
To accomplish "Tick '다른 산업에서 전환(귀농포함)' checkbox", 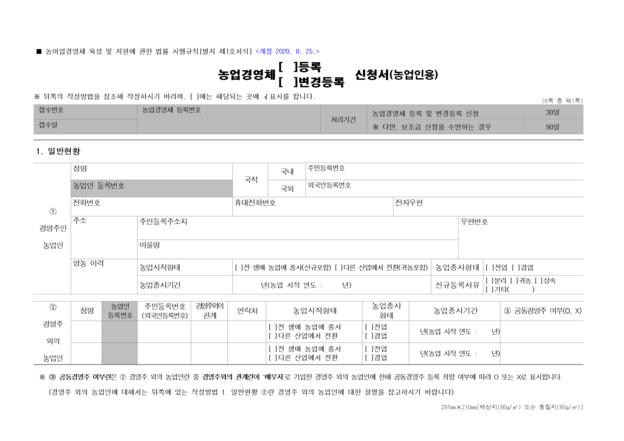I will click(x=339, y=267).
